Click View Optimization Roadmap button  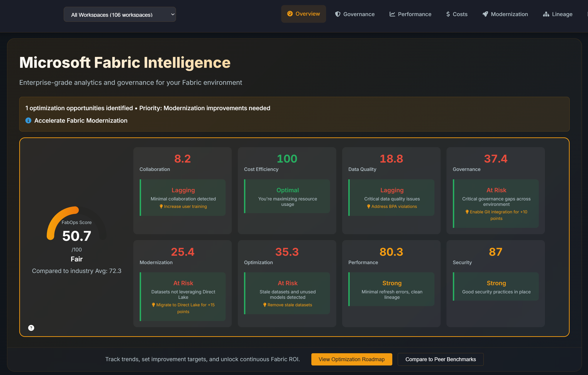[x=351, y=359]
